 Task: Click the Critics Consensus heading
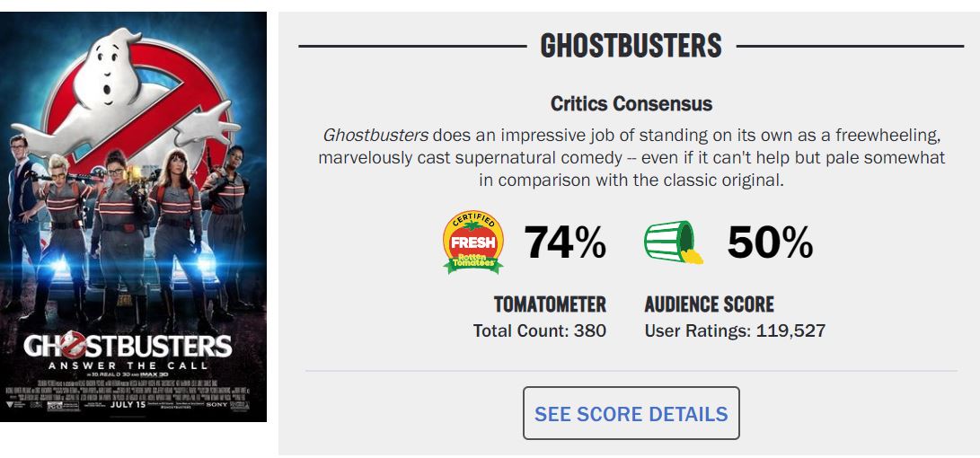(631, 103)
